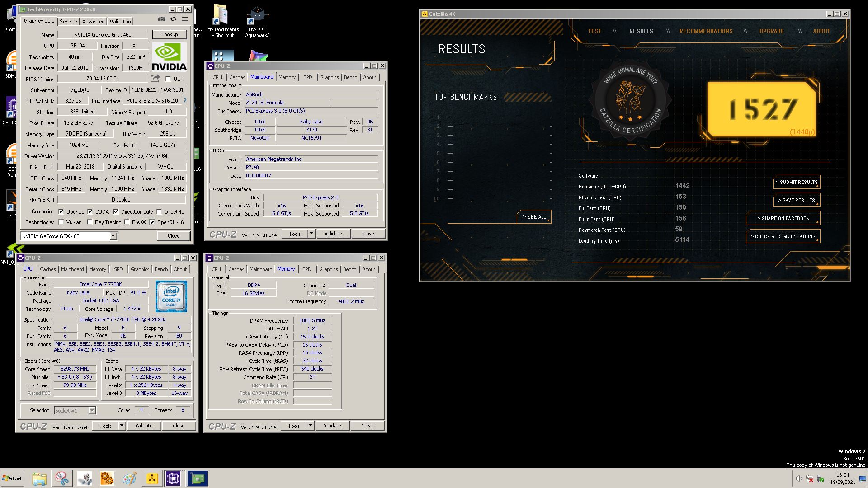Click Validate in the Mainboard CPU-Z window
868x488 pixels.
pyautogui.click(x=333, y=234)
